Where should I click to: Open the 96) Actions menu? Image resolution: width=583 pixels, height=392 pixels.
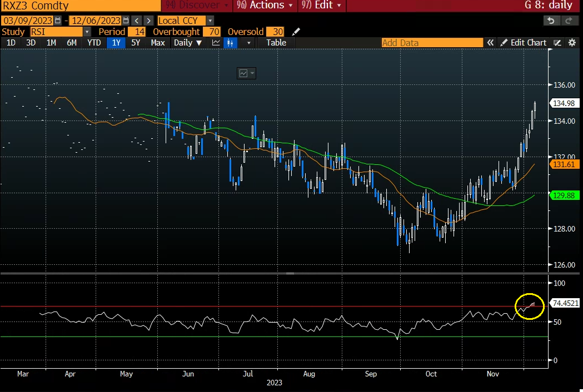[265, 5]
